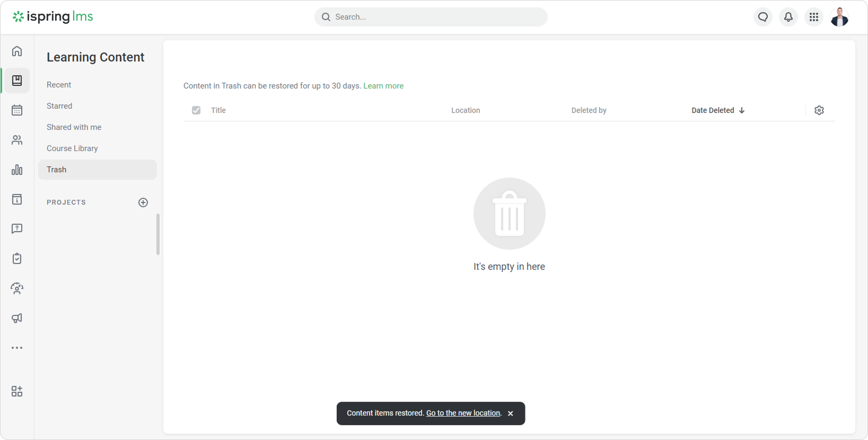
Task: Toggle the select all checkbox
Action: click(x=196, y=110)
